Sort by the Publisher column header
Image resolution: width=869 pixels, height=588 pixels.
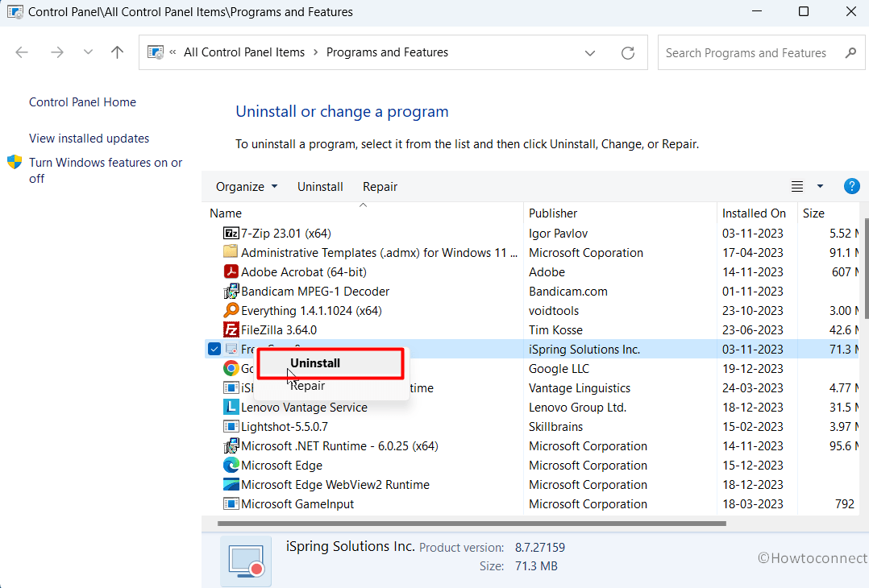point(552,213)
